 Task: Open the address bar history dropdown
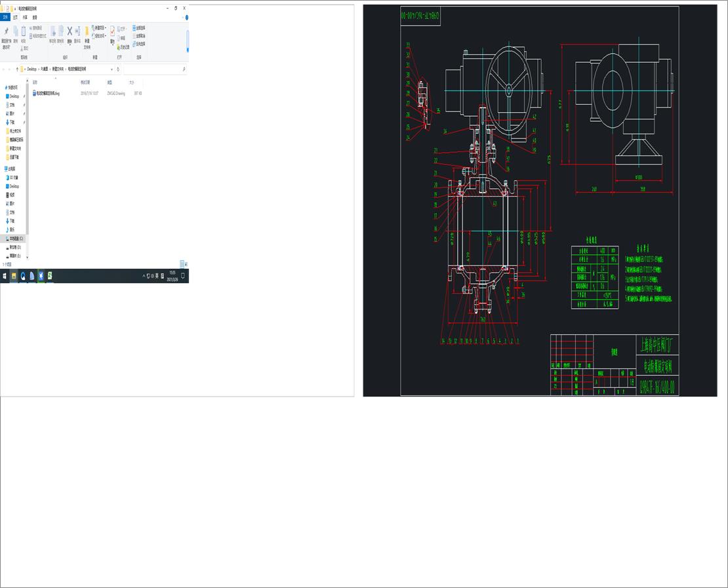(x=111, y=69)
